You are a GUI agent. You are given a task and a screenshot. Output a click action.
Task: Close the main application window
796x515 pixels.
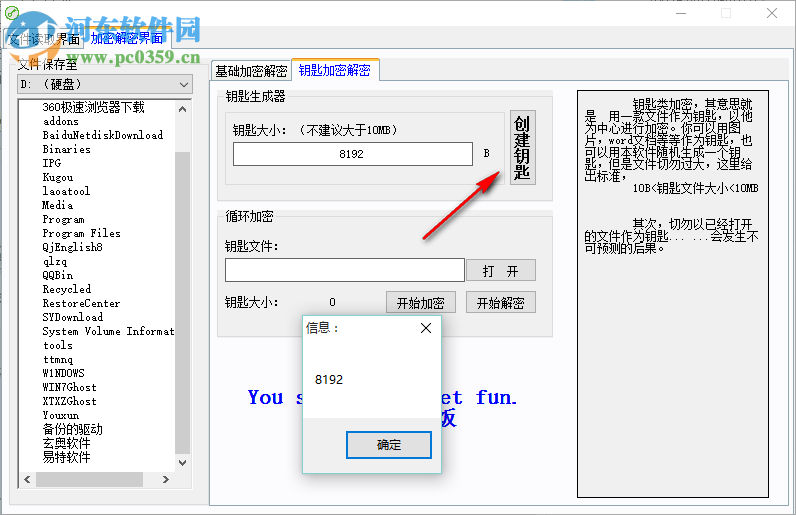(772, 13)
